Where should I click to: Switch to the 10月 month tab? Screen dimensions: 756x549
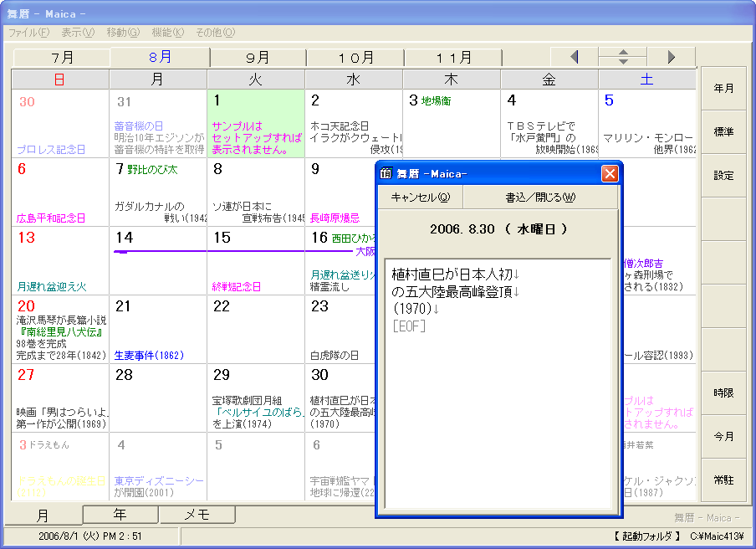355,58
